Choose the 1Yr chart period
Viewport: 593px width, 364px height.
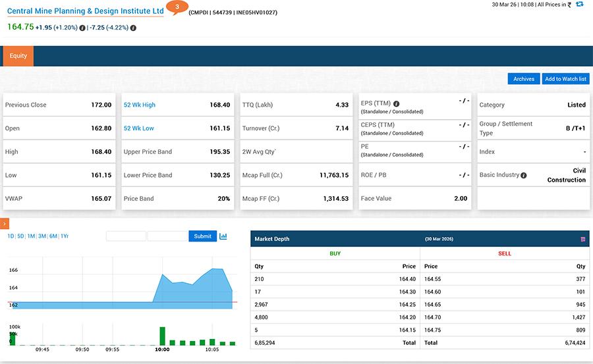pos(65,236)
